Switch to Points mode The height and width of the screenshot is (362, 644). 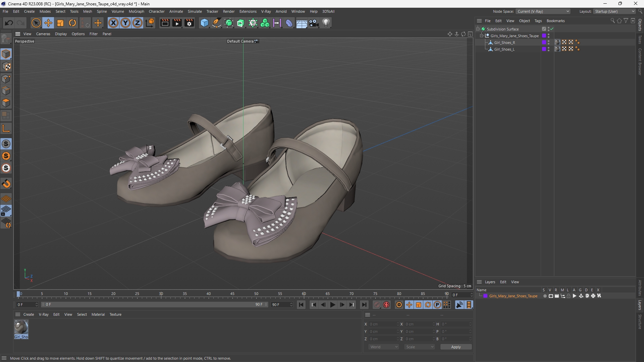[6, 79]
